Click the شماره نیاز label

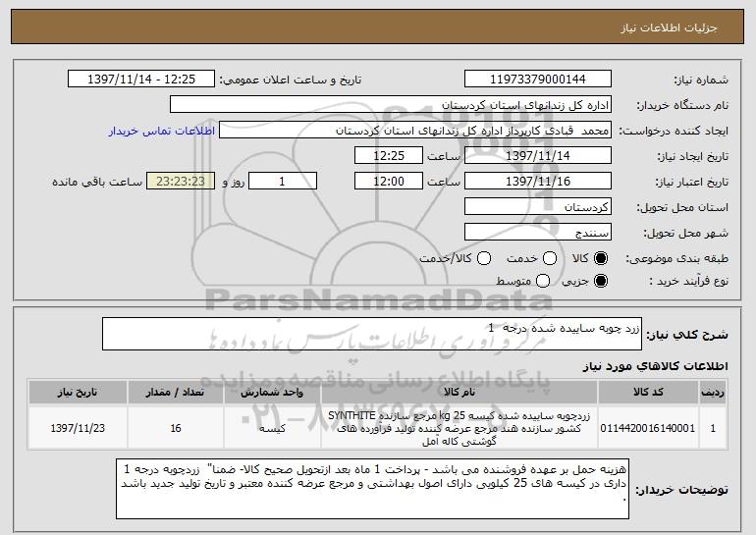pyautogui.click(x=701, y=80)
